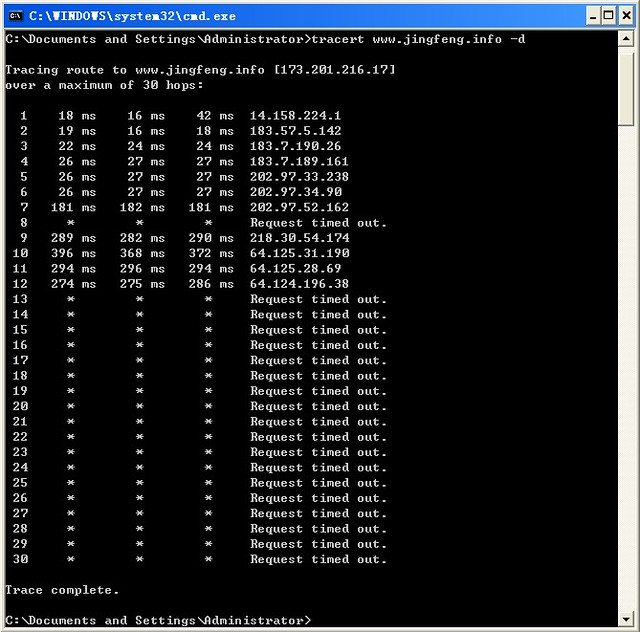Click the resolved IP 173.201.216.17

334,70
